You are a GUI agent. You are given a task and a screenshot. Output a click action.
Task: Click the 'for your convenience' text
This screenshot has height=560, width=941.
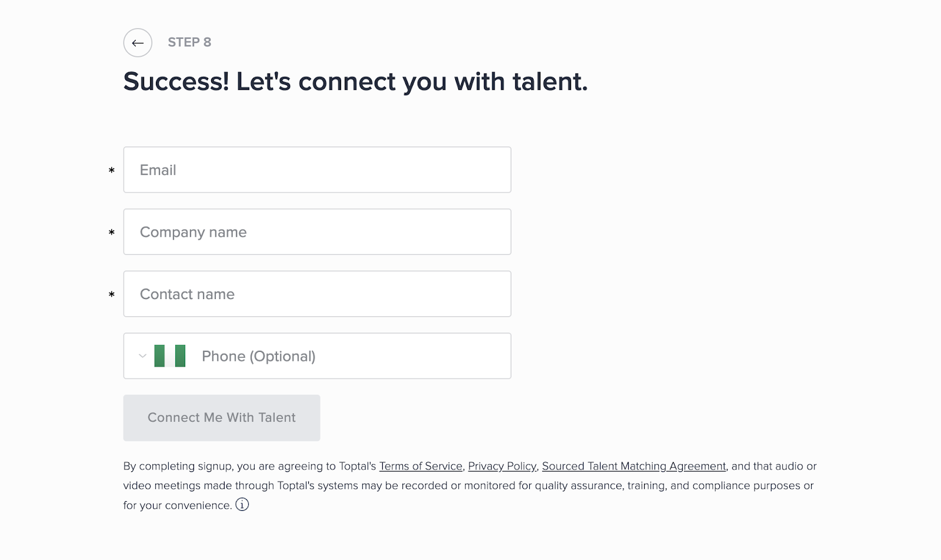pos(177,505)
